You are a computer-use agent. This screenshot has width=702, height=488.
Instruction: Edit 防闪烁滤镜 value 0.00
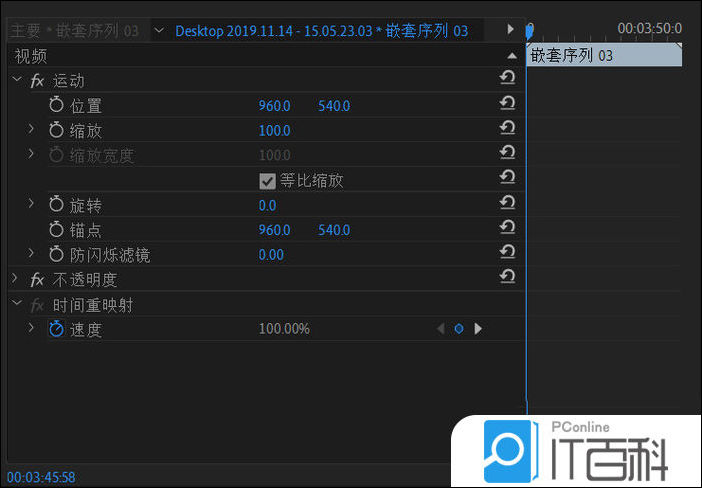point(271,255)
